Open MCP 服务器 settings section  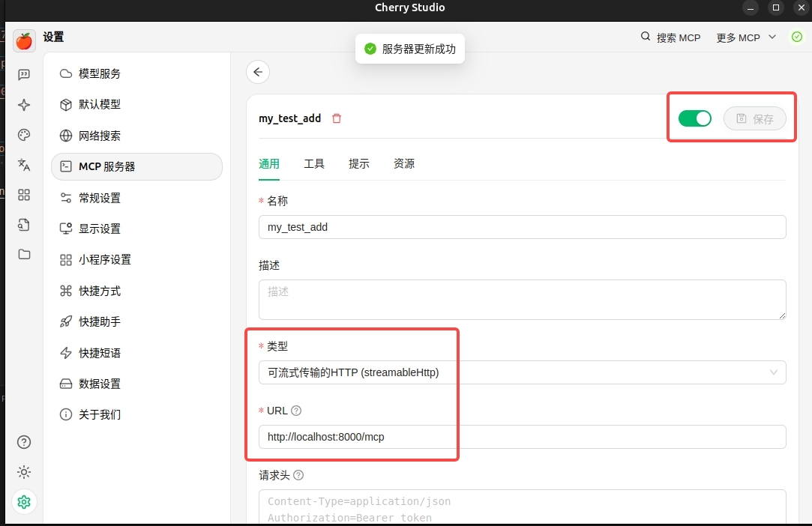coord(136,166)
